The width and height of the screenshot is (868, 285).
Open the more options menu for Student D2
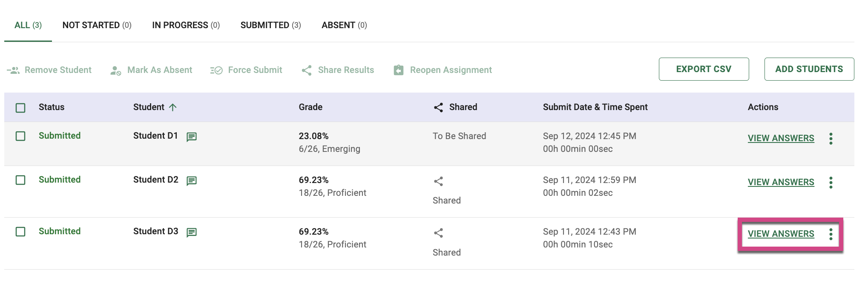pyautogui.click(x=831, y=183)
